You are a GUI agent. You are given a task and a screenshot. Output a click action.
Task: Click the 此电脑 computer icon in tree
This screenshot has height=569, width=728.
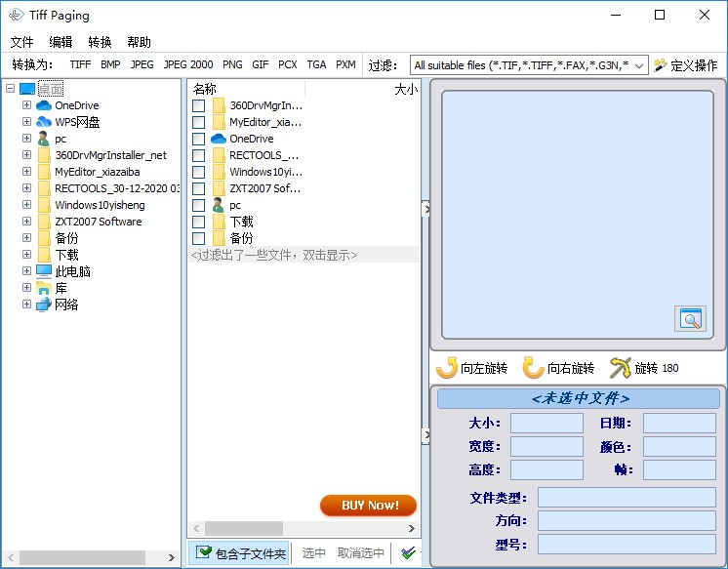click(x=44, y=270)
